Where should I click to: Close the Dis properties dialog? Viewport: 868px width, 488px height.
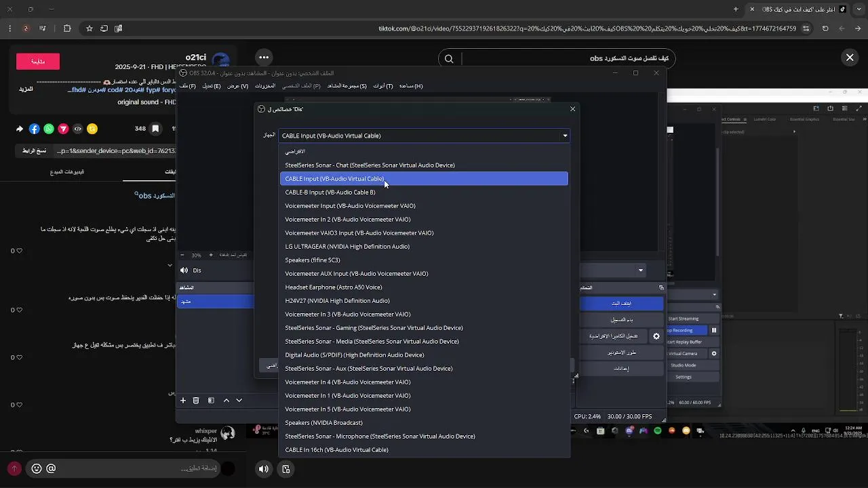click(572, 108)
